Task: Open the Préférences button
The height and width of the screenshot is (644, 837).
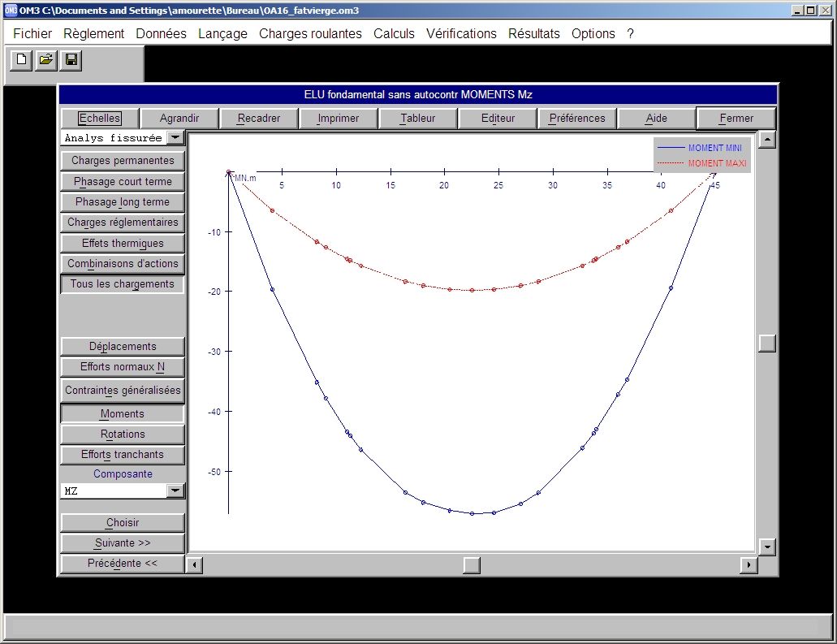Action: coord(577,118)
